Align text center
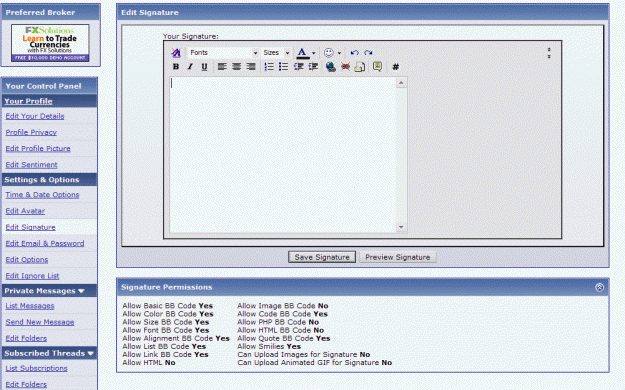Image resolution: width=625 pixels, height=390 pixels. pos(236,67)
